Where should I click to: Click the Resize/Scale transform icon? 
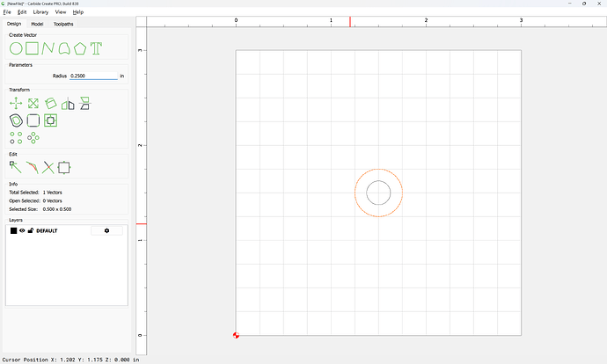pos(33,104)
